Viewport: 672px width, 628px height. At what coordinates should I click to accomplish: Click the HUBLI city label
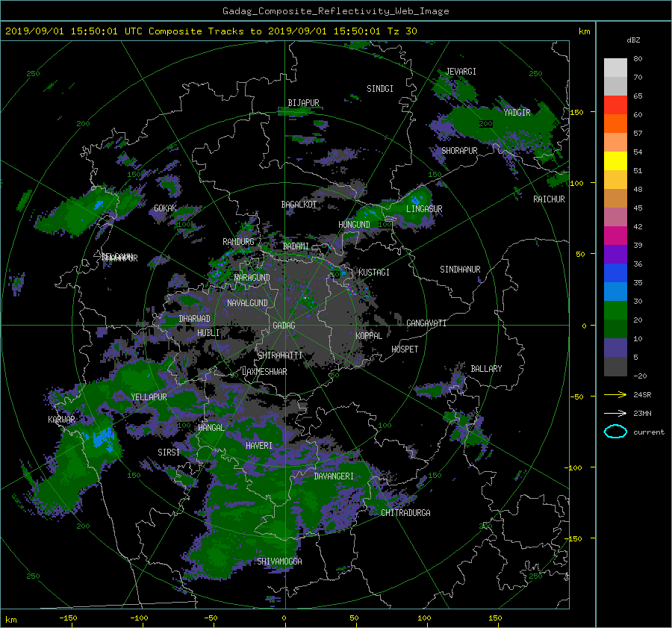[x=208, y=333]
